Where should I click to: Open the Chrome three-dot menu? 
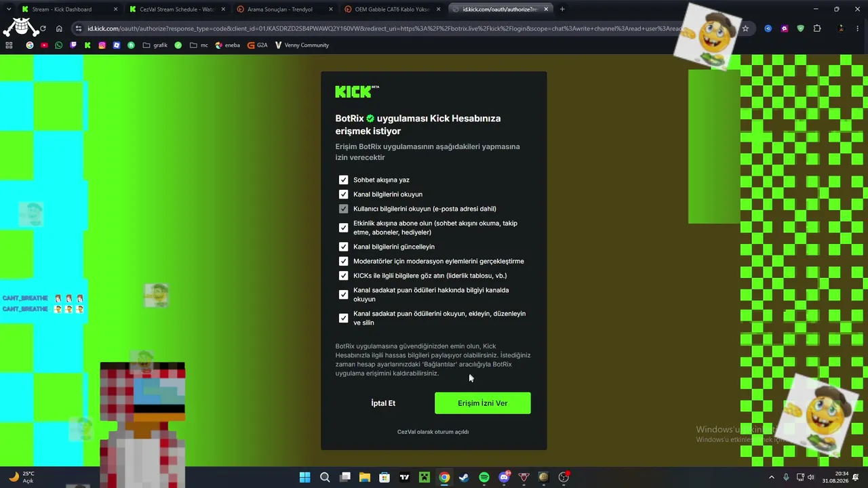(x=858, y=28)
